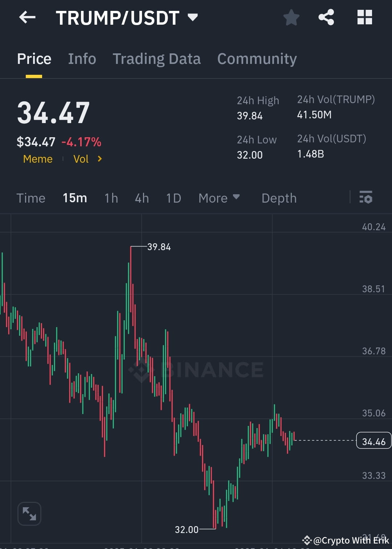Tap the 4h timeframe option
This screenshot has width=392, height=549.
click(x=142, y=198)
